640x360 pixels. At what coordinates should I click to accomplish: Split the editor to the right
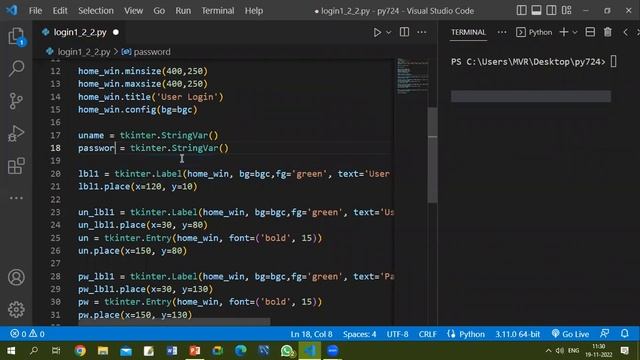click(x=404, y=32)
